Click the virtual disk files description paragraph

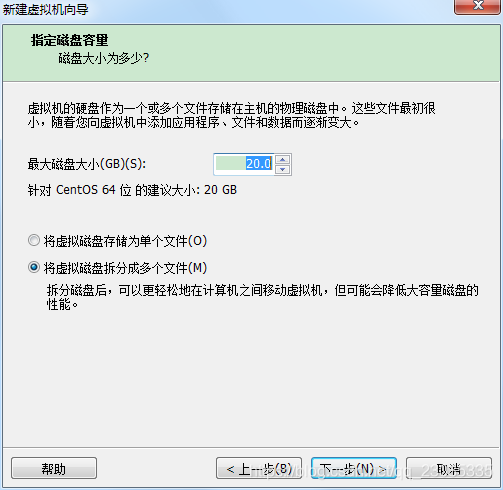tap(231, 115)
